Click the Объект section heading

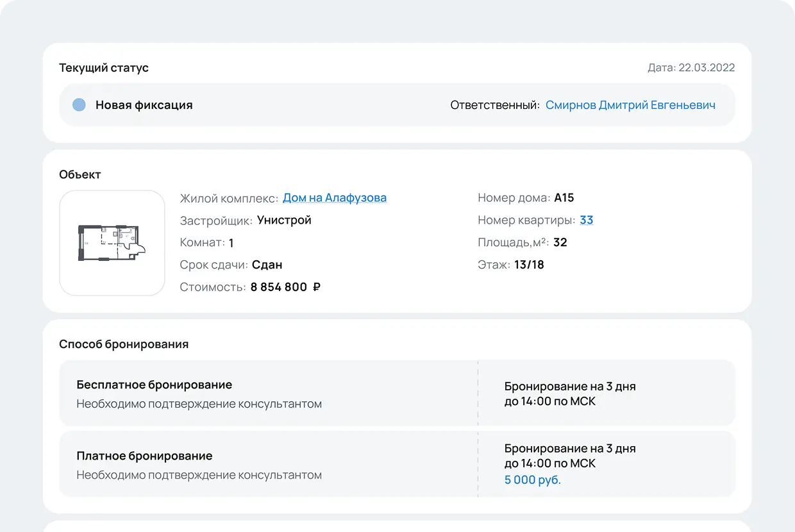[80, 174]
